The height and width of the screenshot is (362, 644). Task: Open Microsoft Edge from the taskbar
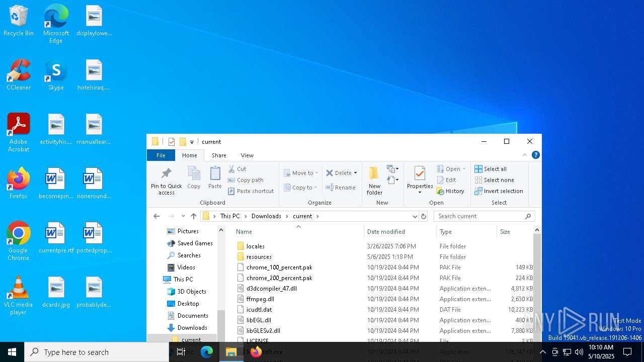(207, 352)
